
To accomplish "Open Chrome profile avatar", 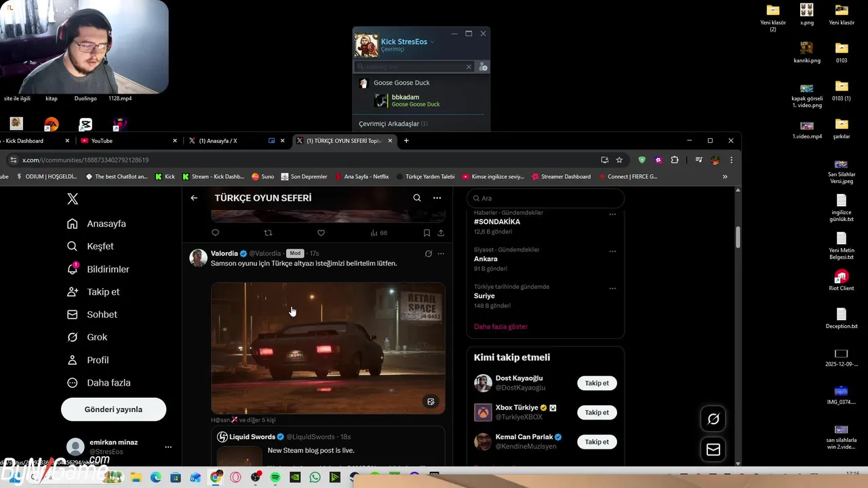I will point(715,160).
